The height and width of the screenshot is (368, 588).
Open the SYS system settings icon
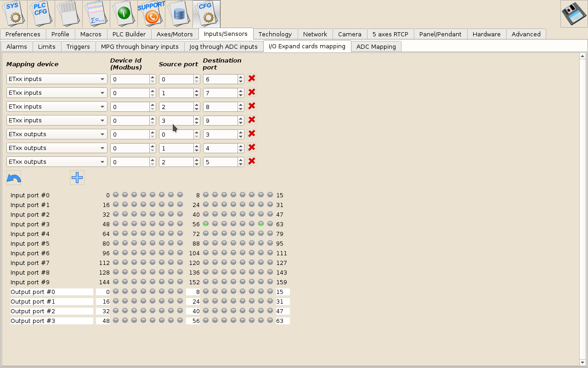(14, 14)
